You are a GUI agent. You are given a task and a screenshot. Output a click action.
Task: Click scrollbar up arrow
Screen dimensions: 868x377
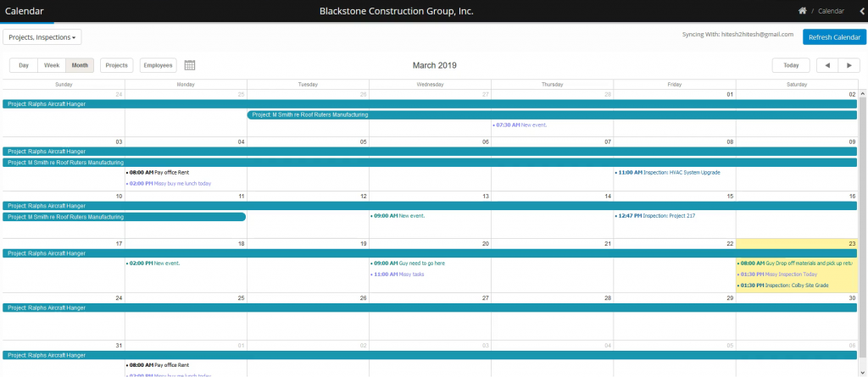pos(862,93)
